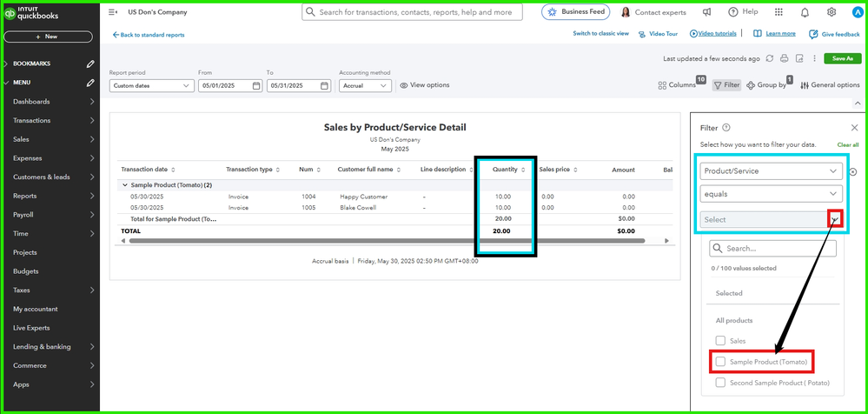
Task: Edit Bookmarks with pencil icon
Action: click(90, 63)
